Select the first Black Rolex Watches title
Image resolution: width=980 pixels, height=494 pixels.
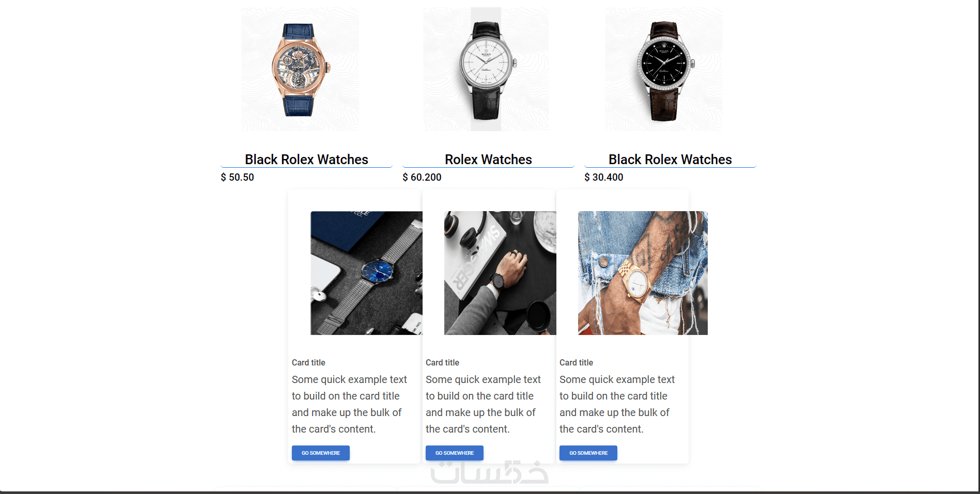[306, 160]
